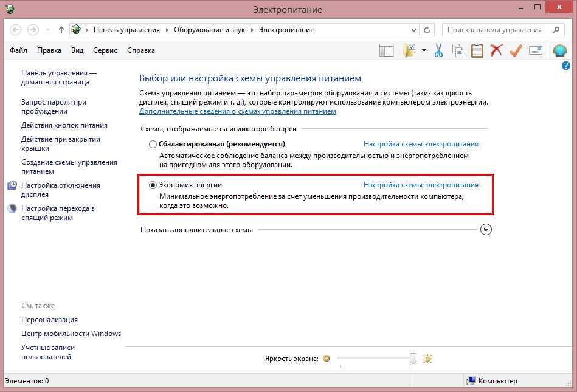Viewport: 577px width, 392px height.
Task: Open Дополнительные сведения о схемах link
Action: 237,112
